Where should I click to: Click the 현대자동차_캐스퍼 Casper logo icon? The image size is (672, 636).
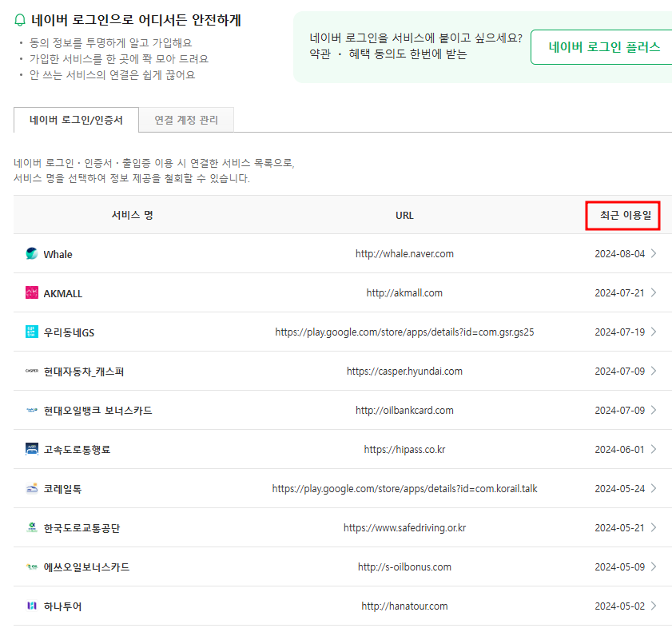click(x=32, y=371)
